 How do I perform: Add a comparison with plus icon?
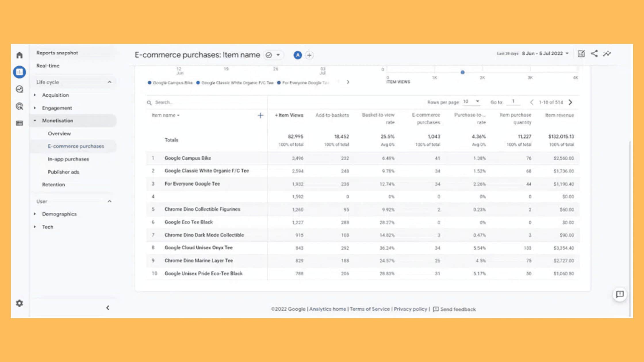pyautogui.click(x=309, y=55)
